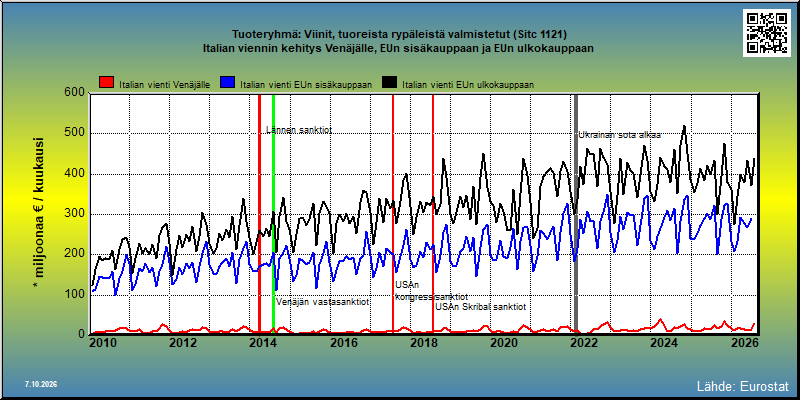Click the red USAn Skribal sanktiot marker line
The image size is (800, 400).
point(433,214)
